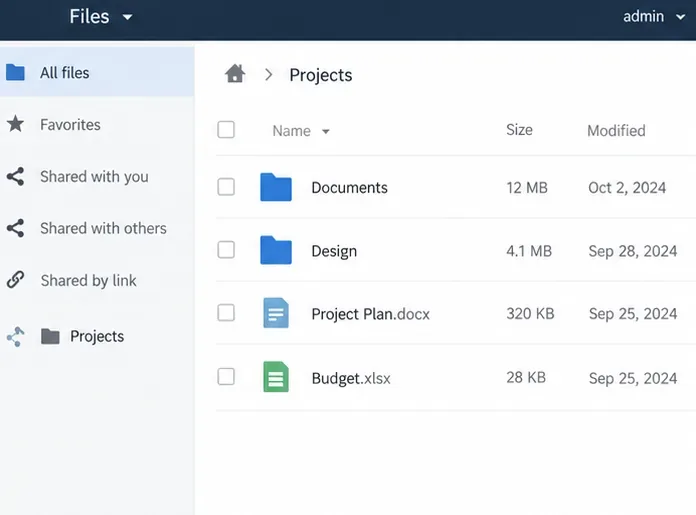Click the Sep 28, 2024 date
Screen dimensions: 696x515
tap(633, 251)
